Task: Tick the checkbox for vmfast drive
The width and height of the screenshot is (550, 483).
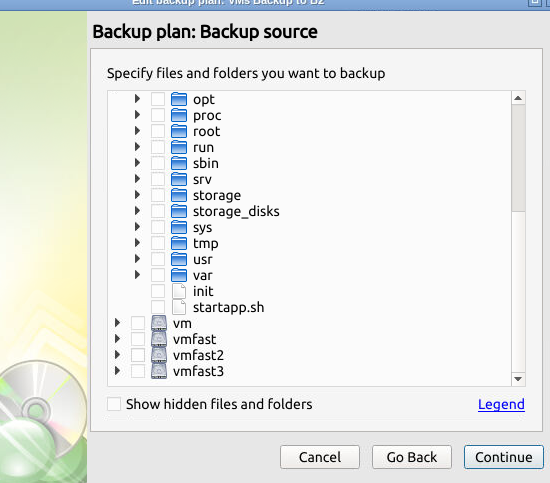Action: [x=138, y=339]
